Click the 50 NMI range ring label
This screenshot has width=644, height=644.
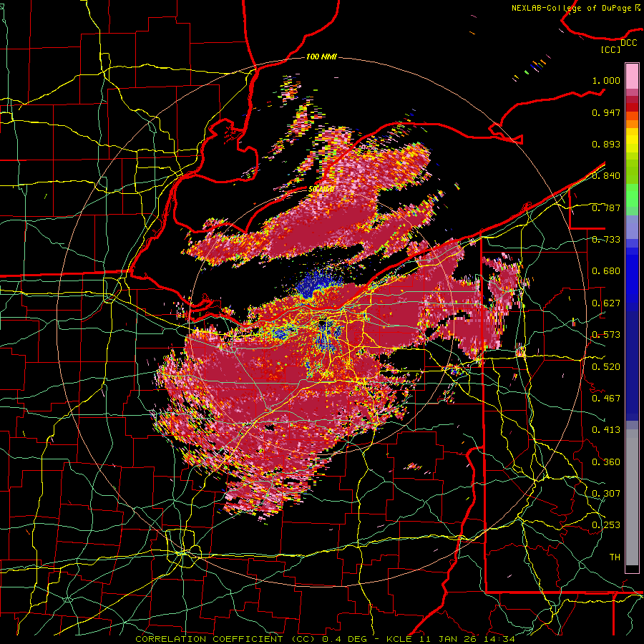(x=321, y=190)
